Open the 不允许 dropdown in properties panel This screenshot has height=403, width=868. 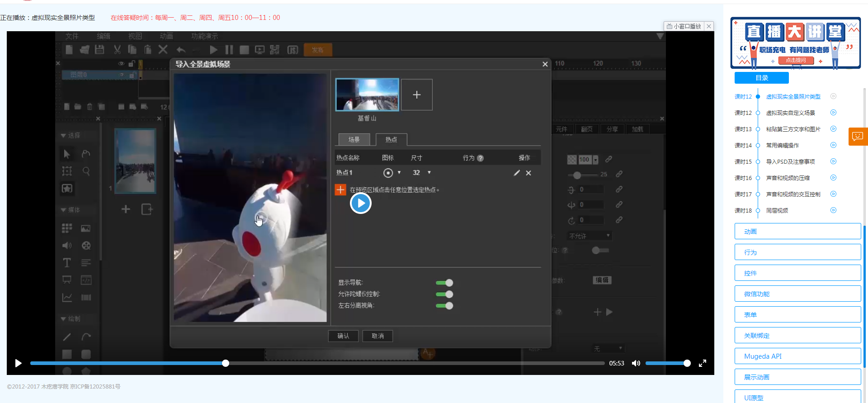[590, 236]
